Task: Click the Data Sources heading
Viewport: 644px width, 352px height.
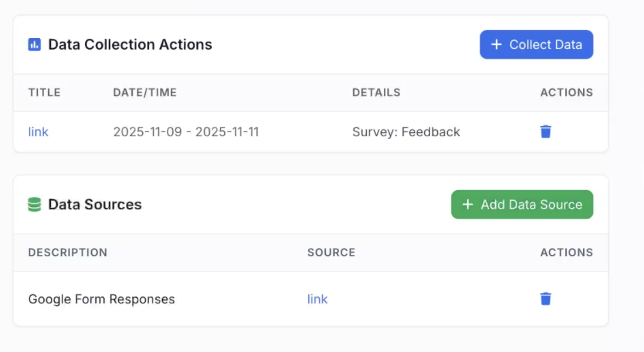Action: [95, 205]
